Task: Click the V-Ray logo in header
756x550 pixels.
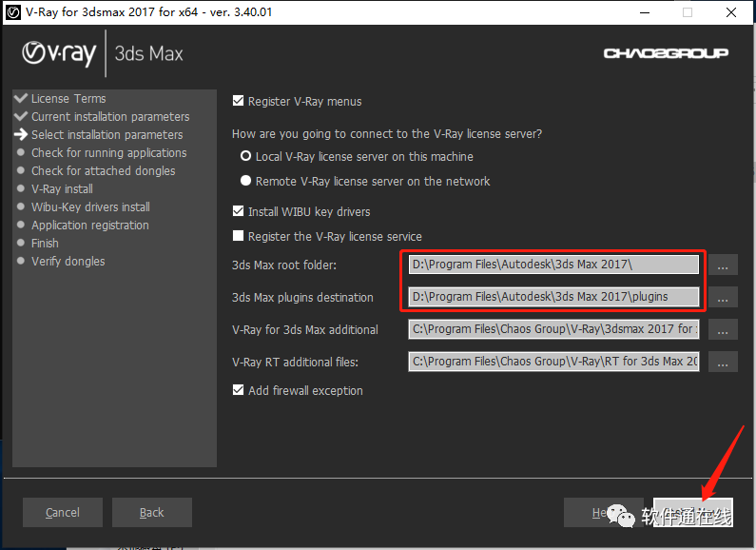Action: coord(59,53)
